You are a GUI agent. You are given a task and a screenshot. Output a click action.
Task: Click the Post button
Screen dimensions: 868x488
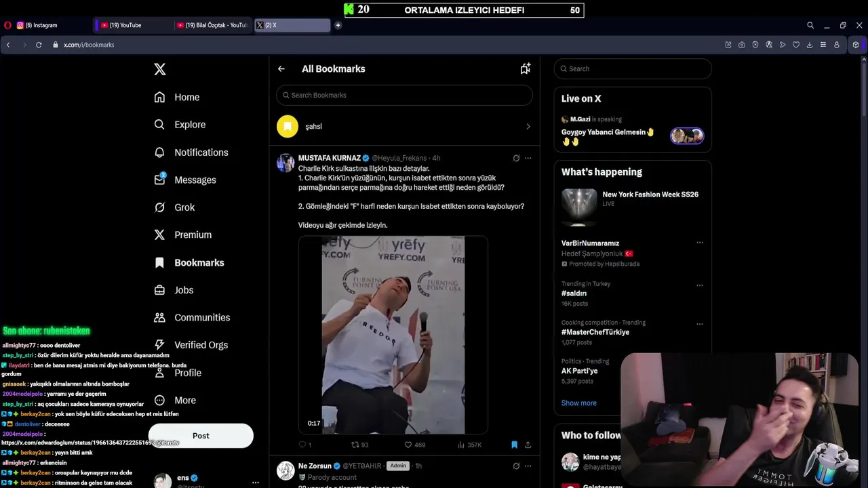[201, 436]
